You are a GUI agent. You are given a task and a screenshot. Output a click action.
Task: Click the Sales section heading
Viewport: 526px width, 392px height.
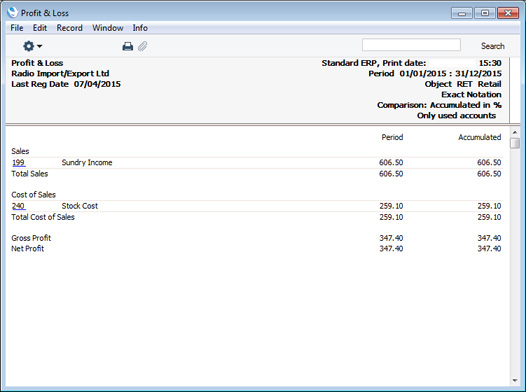[x=20, y=151]
